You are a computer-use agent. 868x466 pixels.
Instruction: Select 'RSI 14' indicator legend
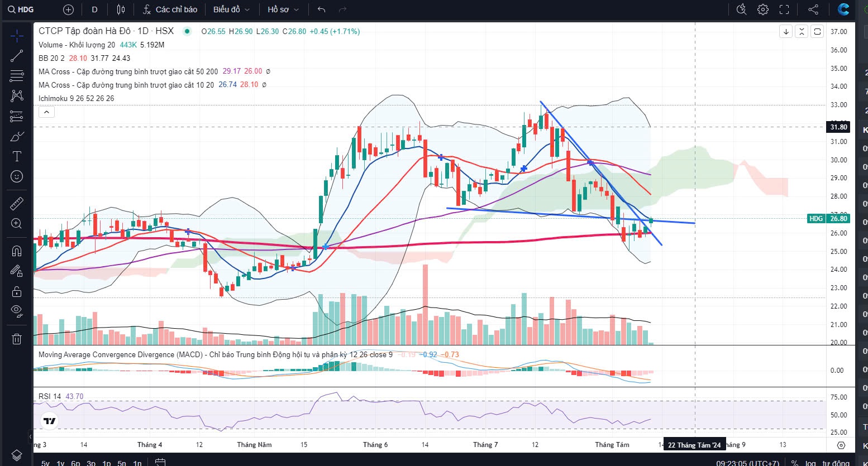pos(50,396)
